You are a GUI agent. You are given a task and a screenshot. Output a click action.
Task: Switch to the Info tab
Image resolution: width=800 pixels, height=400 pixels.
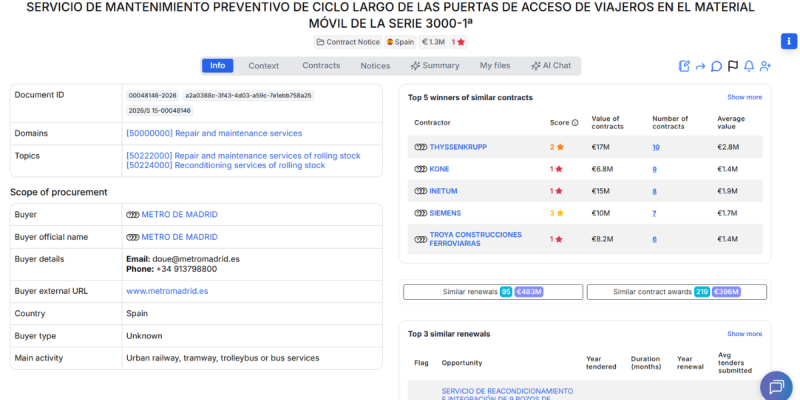click(217, 66)
